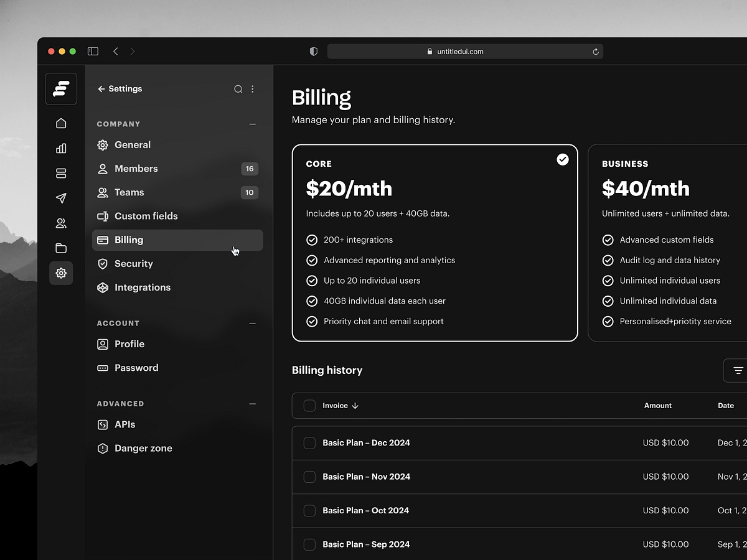This screenshot has height=560, width=747.
Task: Click the home icon in the left rail
Action: 60,123
